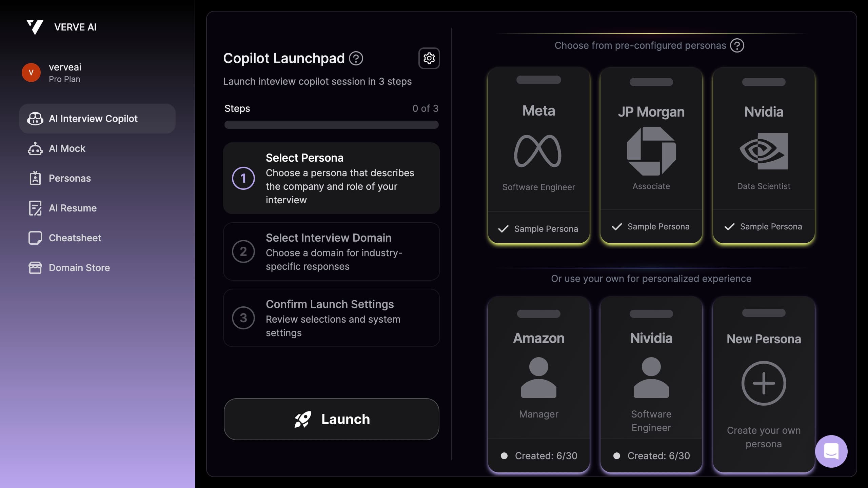Click the AI Interview Copilot headset icon

(35, 119)
